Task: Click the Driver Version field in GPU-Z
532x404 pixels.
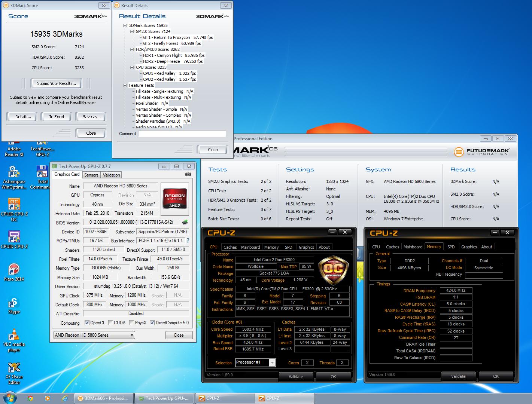Action: pyautogui.click(x=136, y=287)
